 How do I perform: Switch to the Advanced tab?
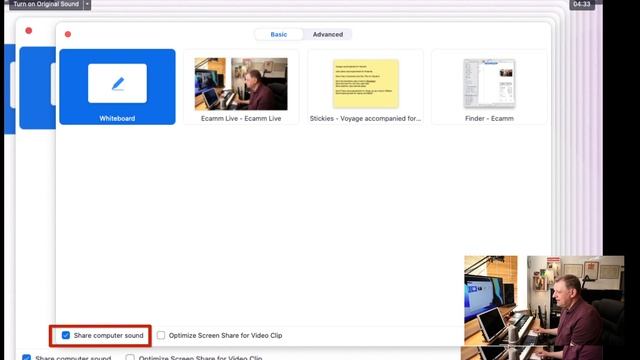tap(328, 35)
